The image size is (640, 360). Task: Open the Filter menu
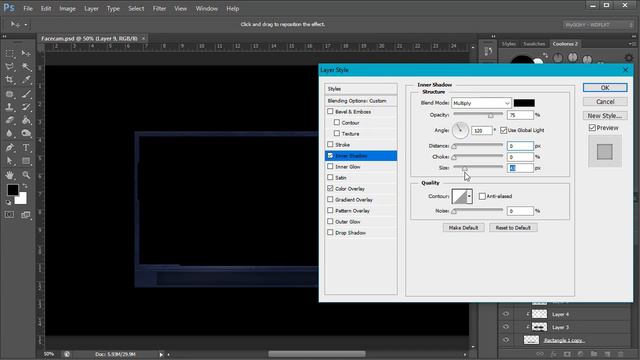point(159,9)
